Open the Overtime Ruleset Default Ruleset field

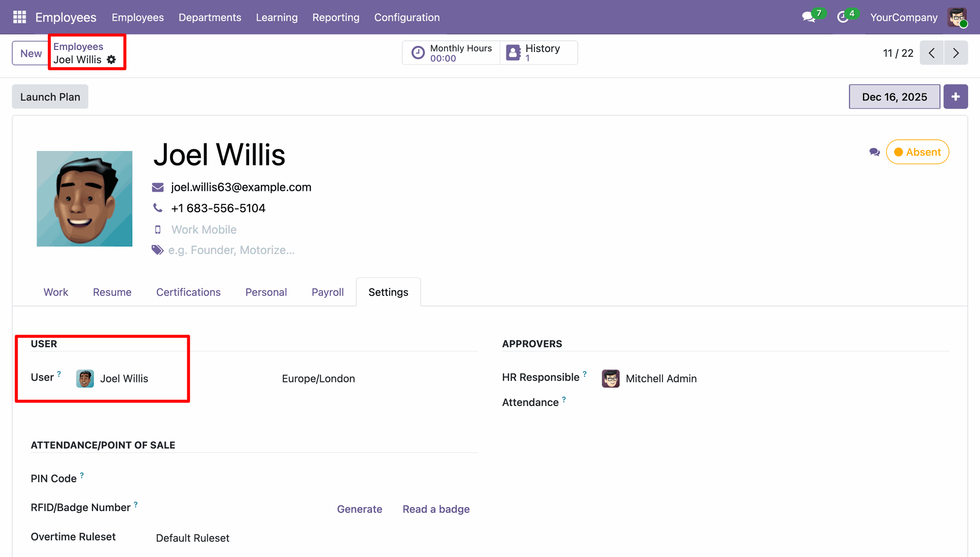tap(193, 538)
